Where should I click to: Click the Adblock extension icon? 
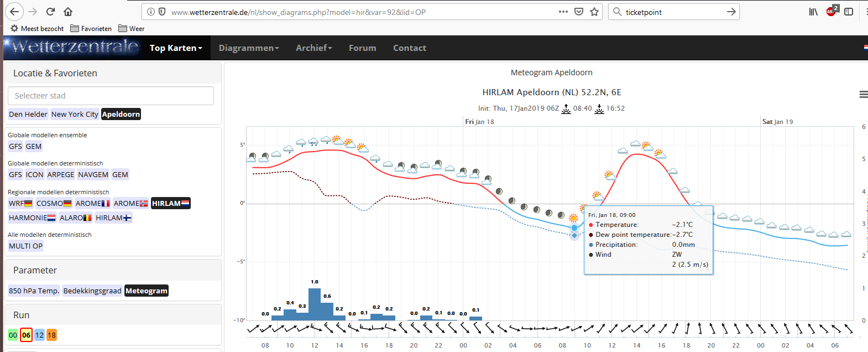(832, 11)
